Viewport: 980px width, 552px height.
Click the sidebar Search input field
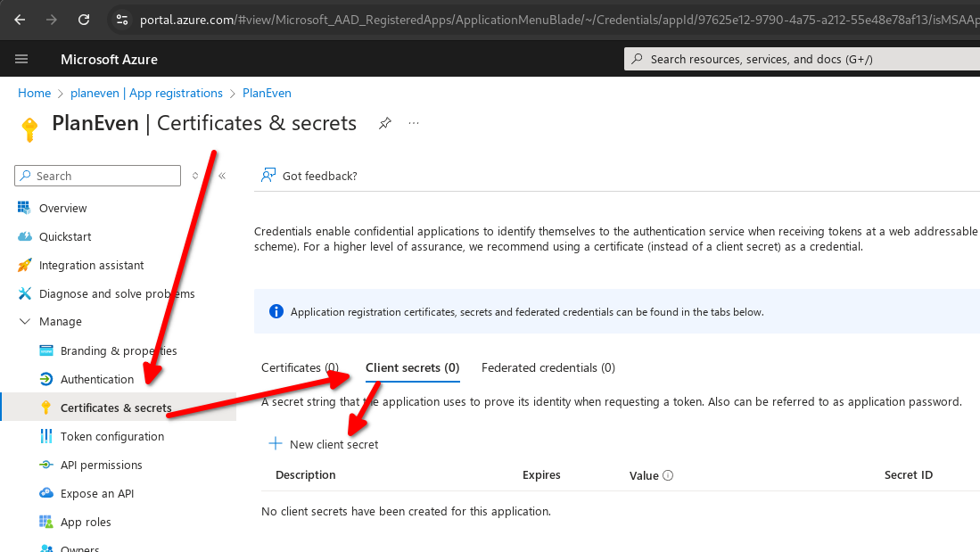point(97,176)
